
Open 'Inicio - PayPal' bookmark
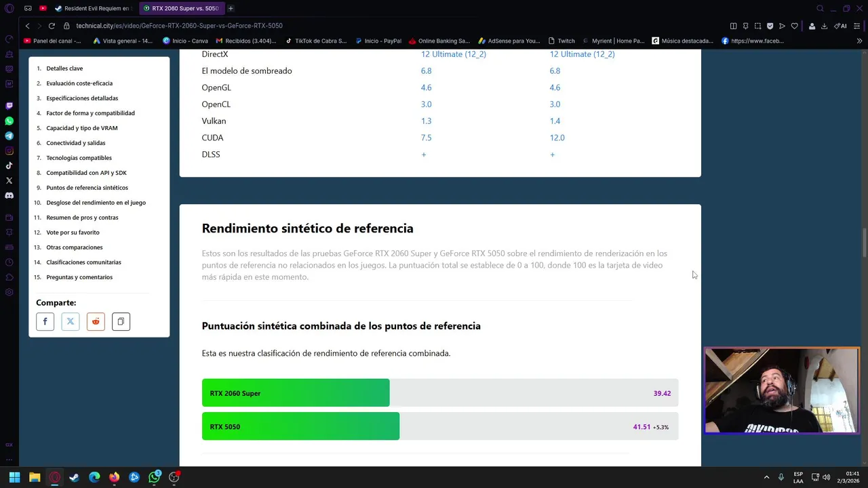tap(378, 41)
